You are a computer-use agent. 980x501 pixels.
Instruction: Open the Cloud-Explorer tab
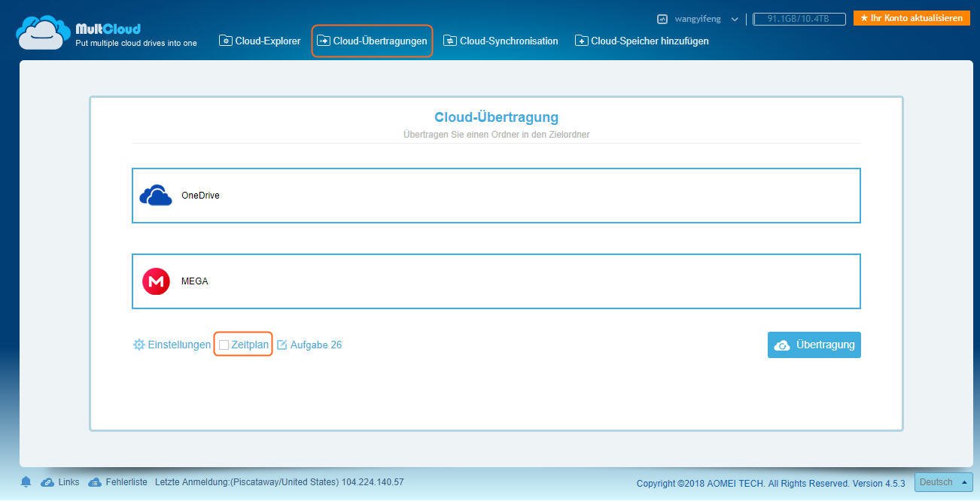pos(260,41)
